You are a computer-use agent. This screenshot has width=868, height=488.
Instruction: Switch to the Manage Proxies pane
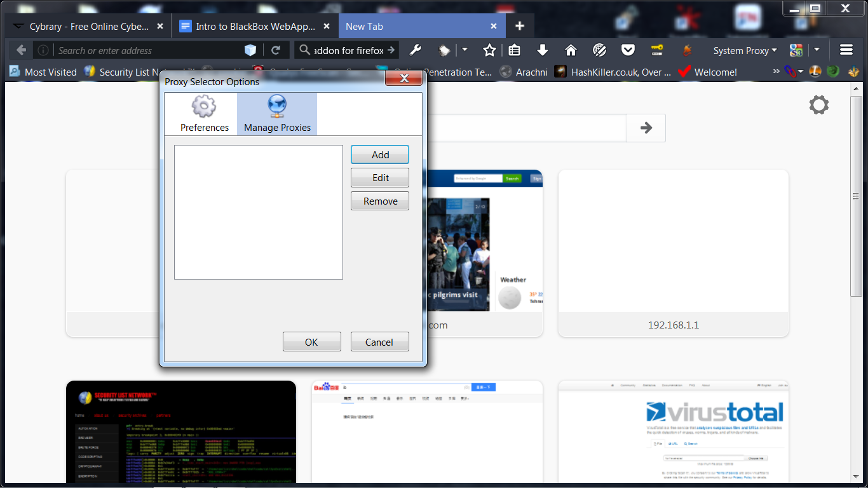pos(277,114)
